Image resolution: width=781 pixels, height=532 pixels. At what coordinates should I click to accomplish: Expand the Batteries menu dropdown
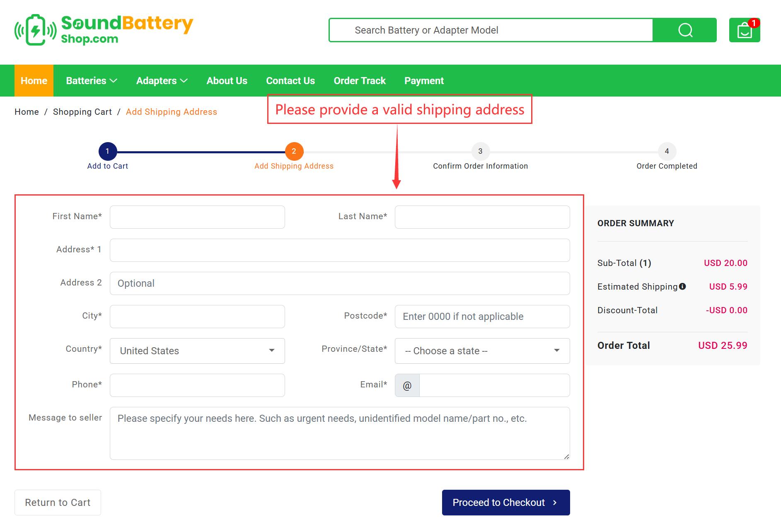[x=91, y=81]
